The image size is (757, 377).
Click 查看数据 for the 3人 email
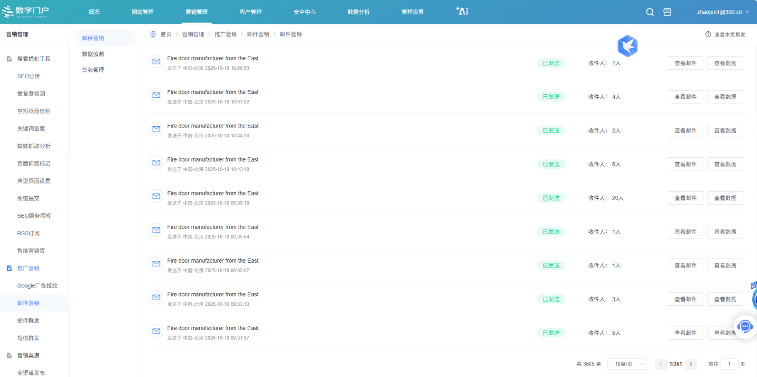725,299
